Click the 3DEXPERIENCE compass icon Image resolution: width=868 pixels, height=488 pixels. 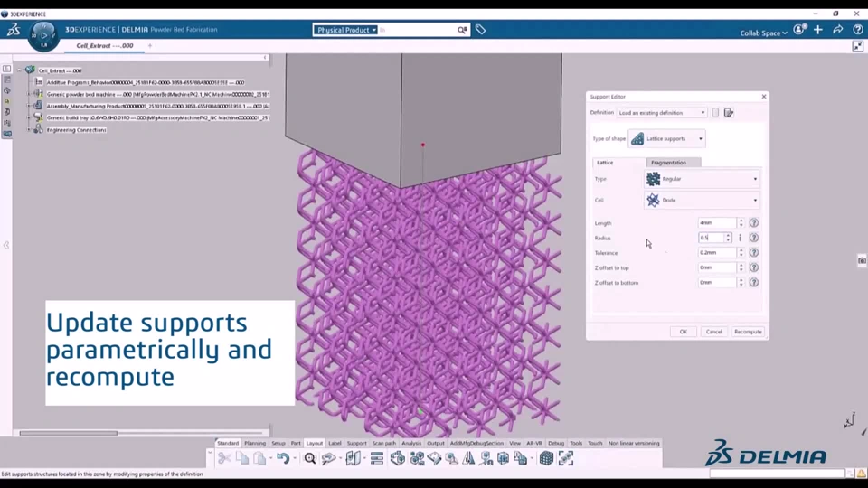pyautogui.click(x=43, y=36)
